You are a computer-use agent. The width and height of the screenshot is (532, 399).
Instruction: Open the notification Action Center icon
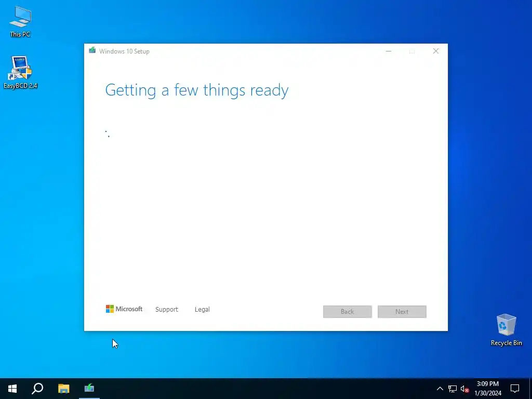point(515,389)
